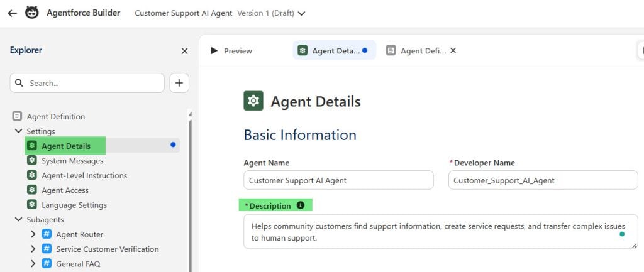The image size is (644, 272).
Task: Open Language Settings
Action: (74, 205)
